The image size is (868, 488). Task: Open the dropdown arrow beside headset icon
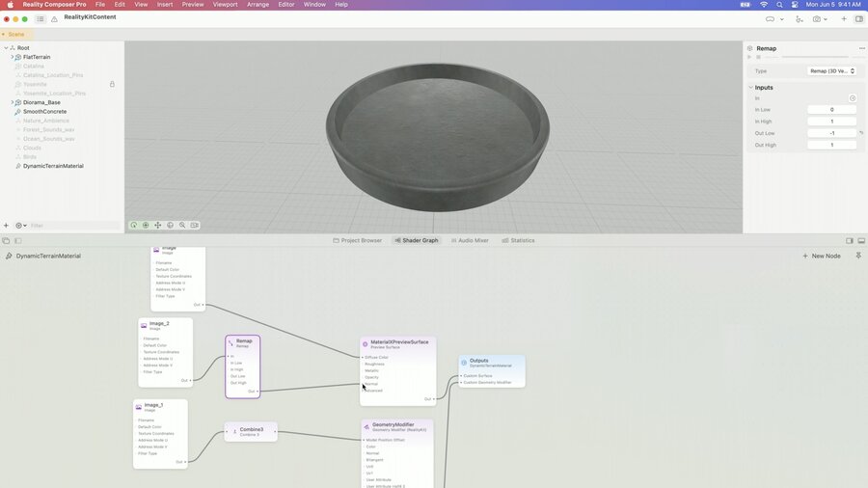click(x=781, y=19)
